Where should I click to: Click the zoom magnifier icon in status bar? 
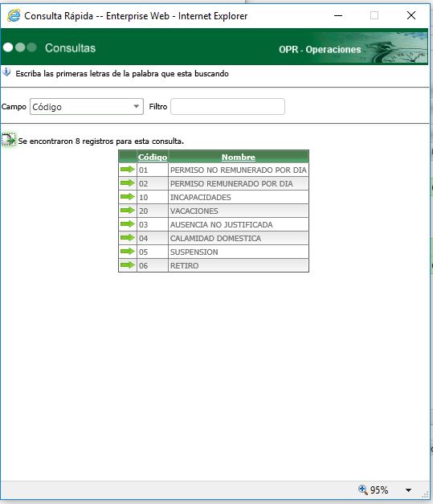(x=362, y=490)
